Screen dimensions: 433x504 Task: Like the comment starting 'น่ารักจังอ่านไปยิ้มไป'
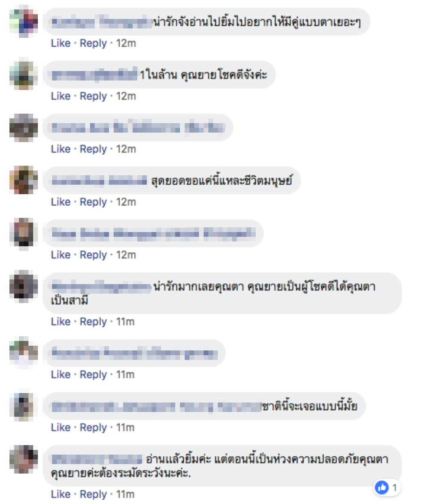(61, 43)
